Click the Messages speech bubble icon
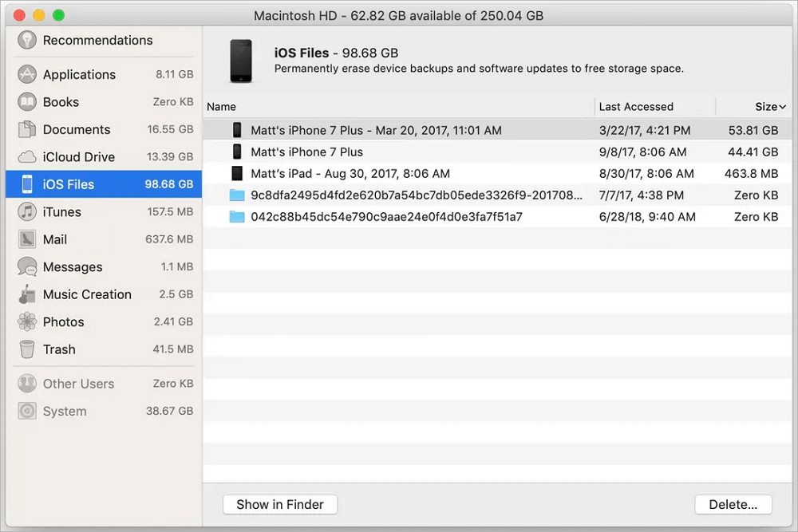Image resolution: width=798 pixels, height=532 pixels. [x=27, y=267]
